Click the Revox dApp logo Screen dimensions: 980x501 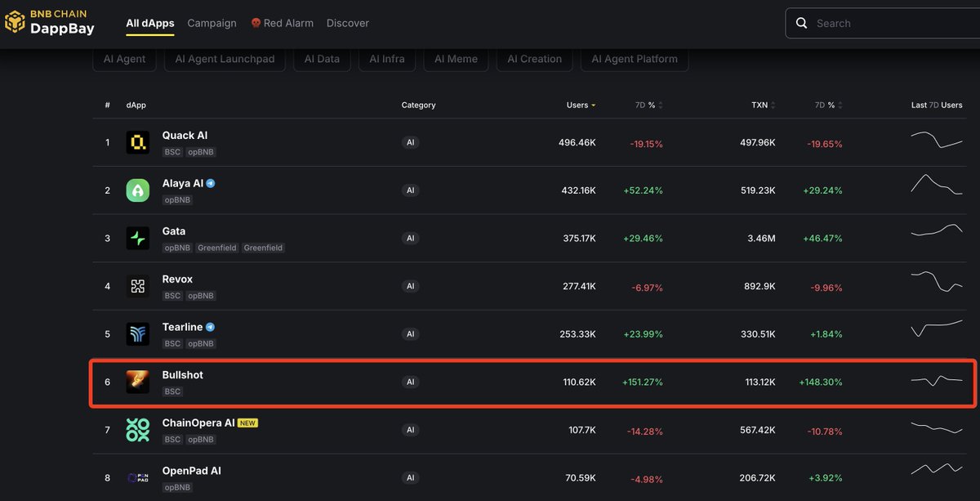pyautogui.click(x=137, y=286)
